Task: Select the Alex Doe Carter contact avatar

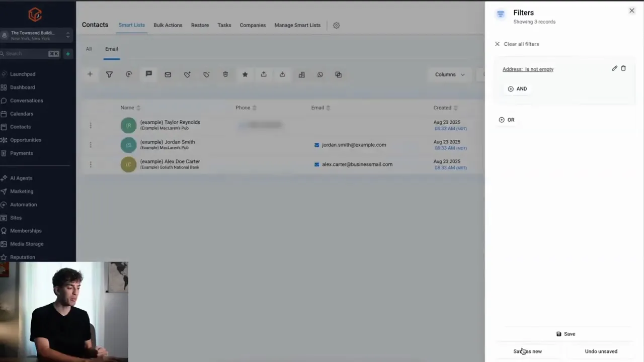Action: click(x=128, y=164)
